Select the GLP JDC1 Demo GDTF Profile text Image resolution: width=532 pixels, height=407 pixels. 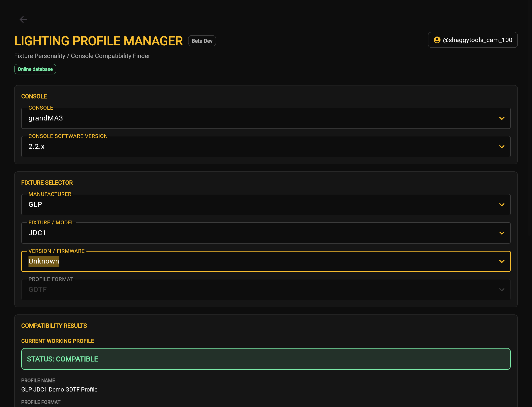click(59, 390)
